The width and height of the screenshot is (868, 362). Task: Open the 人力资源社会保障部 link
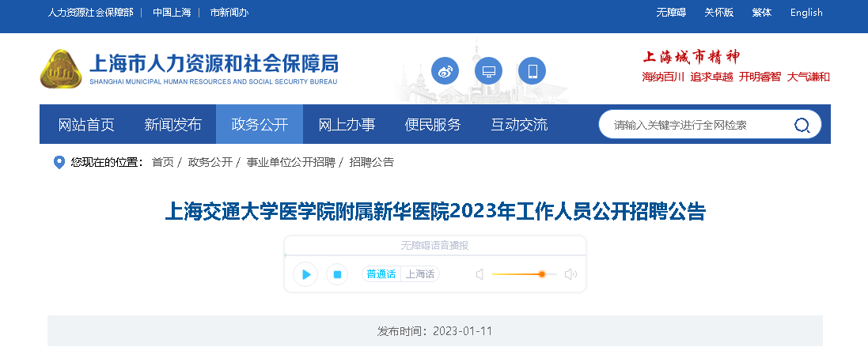pyautogui.click(x=90, y=12)
